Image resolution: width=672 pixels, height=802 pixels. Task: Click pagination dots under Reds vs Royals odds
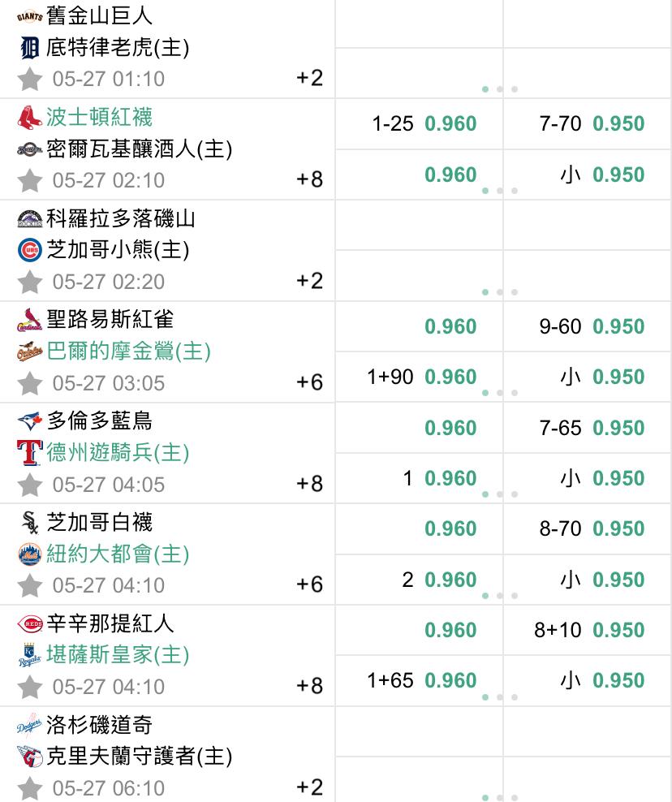[x=500, y=697]
